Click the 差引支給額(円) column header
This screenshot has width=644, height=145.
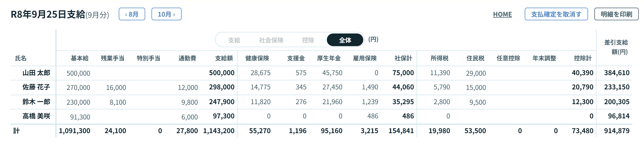pos(616,47)
